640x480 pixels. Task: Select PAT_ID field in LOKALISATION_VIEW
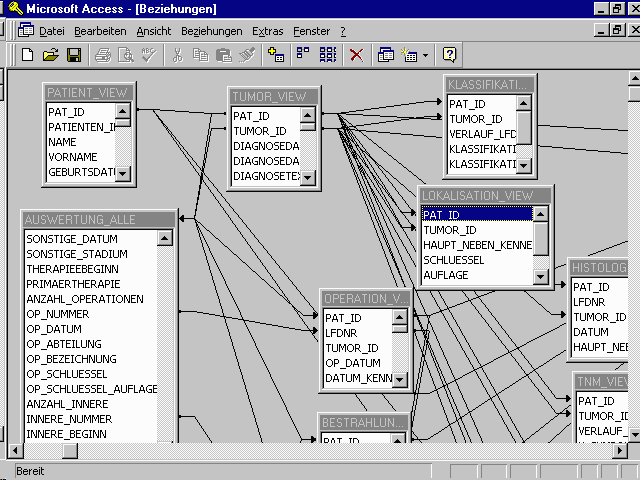point(475,214)
